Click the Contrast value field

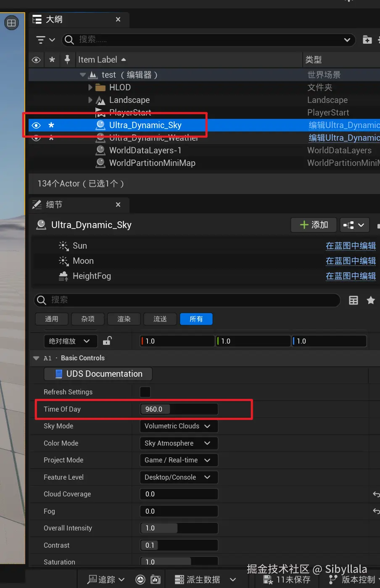[x=179, y=545]
